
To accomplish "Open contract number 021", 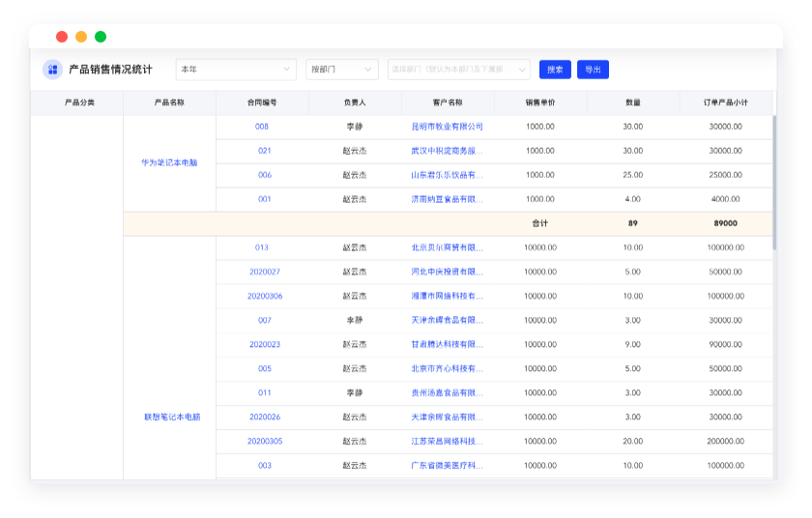I will 265,151.
